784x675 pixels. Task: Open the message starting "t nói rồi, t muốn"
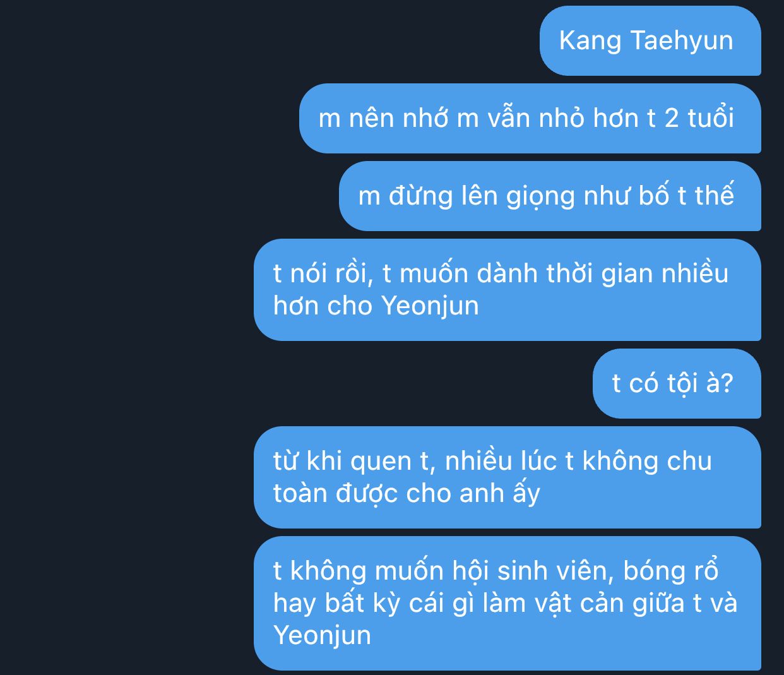(508, 290)
